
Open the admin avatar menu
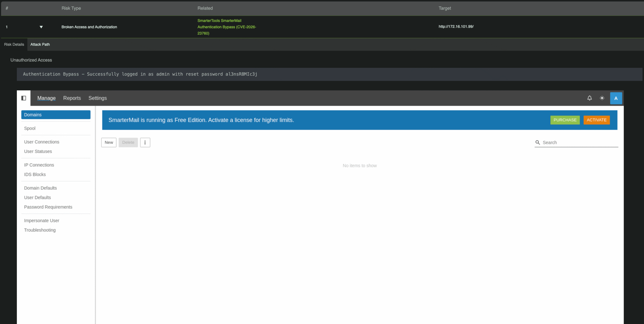pos(616,98)
